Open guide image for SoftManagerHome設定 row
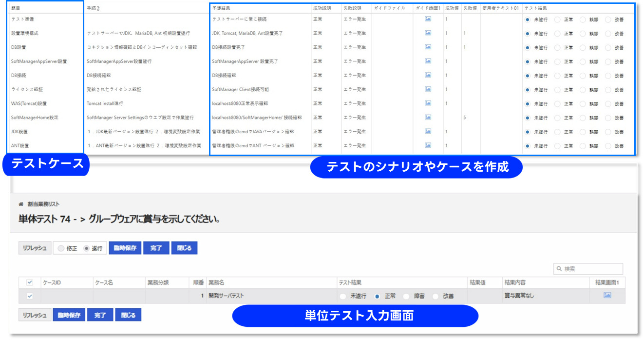Image resolution: width=644 pixels, height=340 pixels. click(428, 118)
